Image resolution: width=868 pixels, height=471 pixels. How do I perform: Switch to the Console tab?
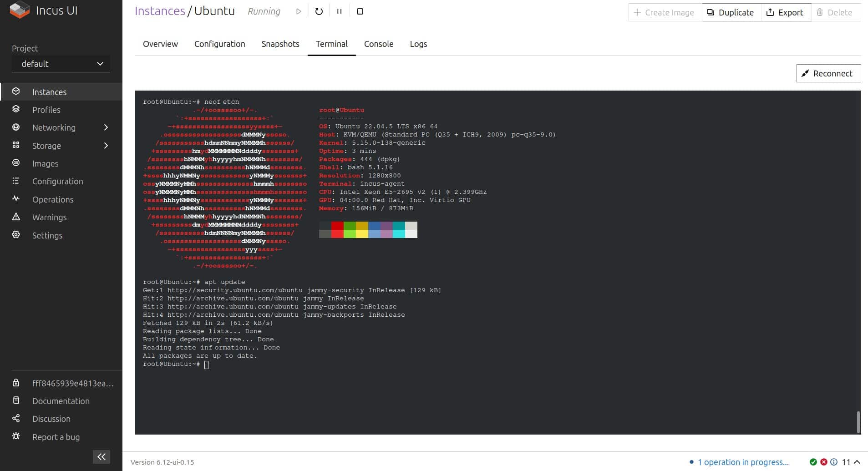(378, 44)
